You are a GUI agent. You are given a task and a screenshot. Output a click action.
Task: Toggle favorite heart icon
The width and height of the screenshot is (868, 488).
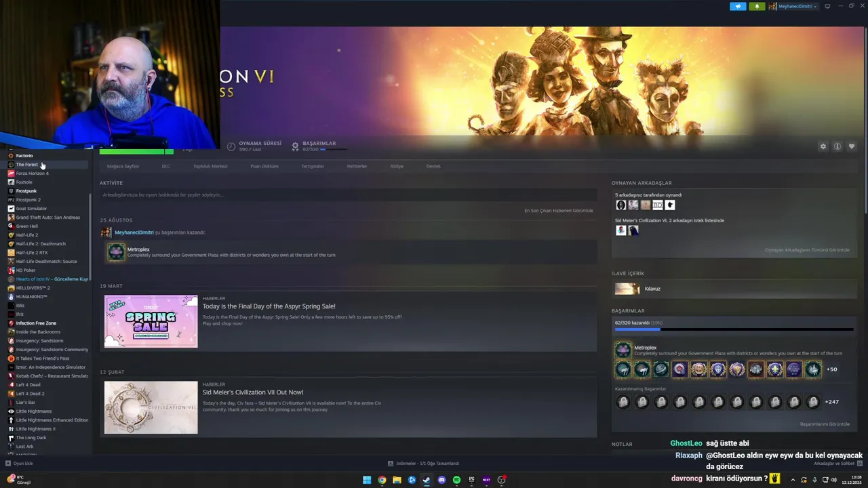coord(852,146)
